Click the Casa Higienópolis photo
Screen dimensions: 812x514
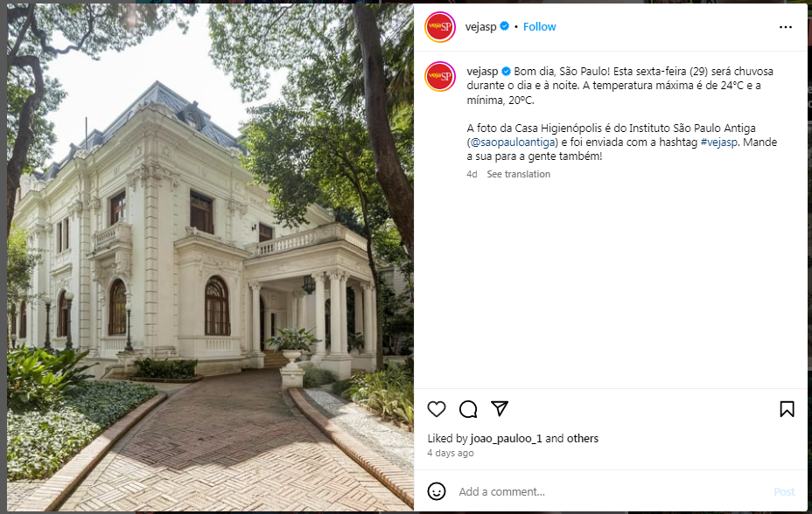click(x=210, y=257)
